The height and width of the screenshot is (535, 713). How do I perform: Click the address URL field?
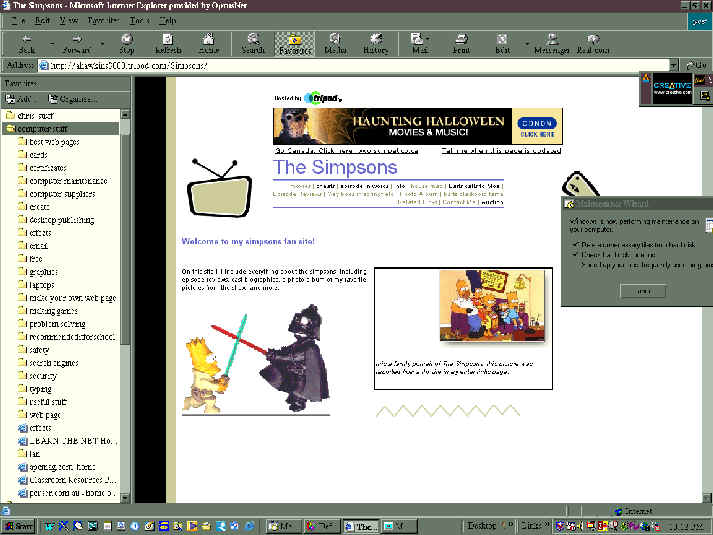[x=355, y=65]
